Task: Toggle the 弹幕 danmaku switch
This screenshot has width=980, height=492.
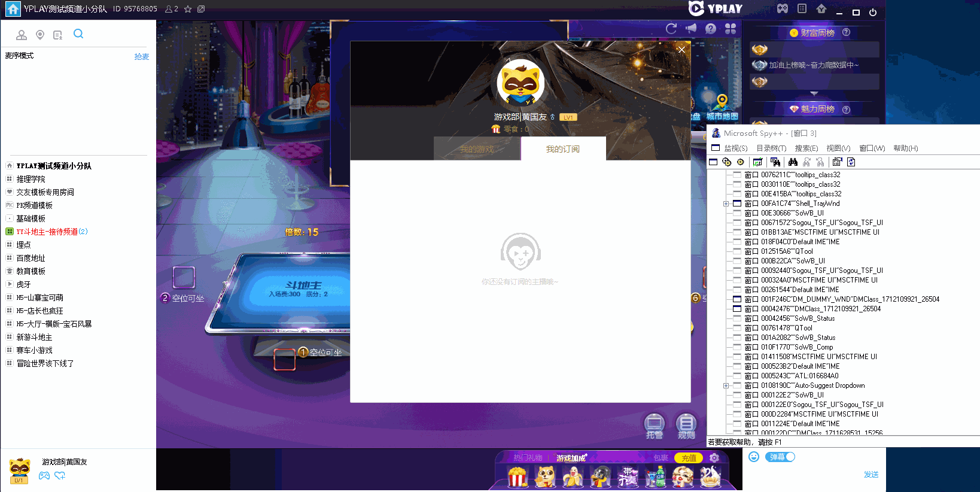Action: [x=780, y=457]
